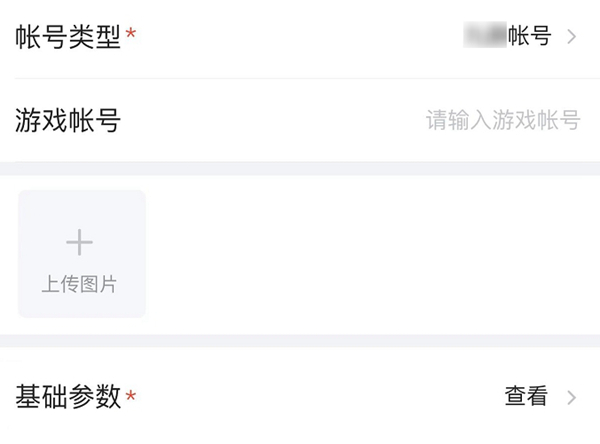
Task: Expand 基础参数 using the right chevron
Action: pyautogui.click(x=572, y=397)
